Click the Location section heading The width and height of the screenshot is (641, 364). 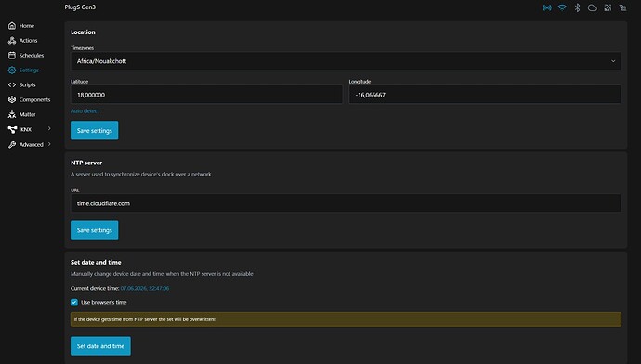pyautogui.click(x=83, y=32)
